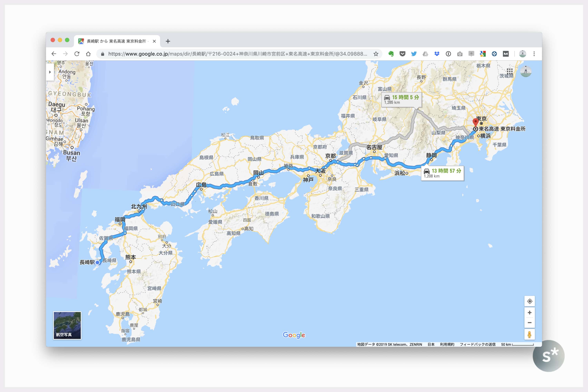The height and width of the screenshot is (392, 588).
Task: Bookmark this page with the star
Action: pyautogui.click(x=376, y=54)
